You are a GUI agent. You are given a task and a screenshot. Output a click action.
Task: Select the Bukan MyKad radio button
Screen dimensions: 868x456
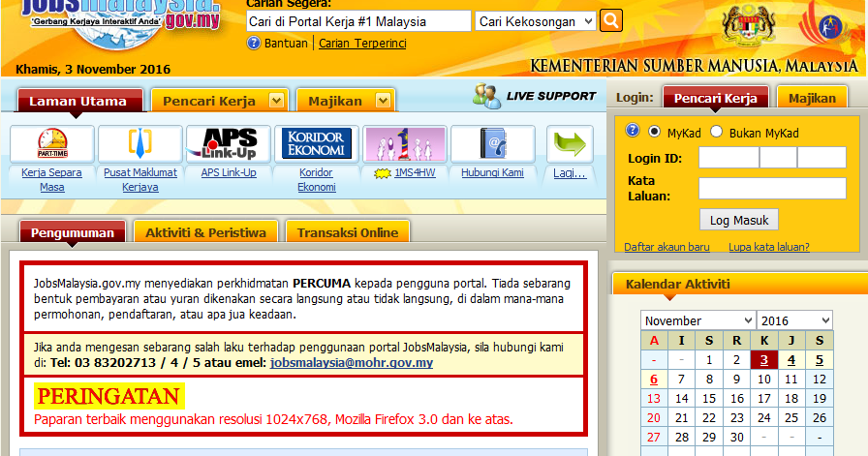pyautogui.click(x=716, y=132)
